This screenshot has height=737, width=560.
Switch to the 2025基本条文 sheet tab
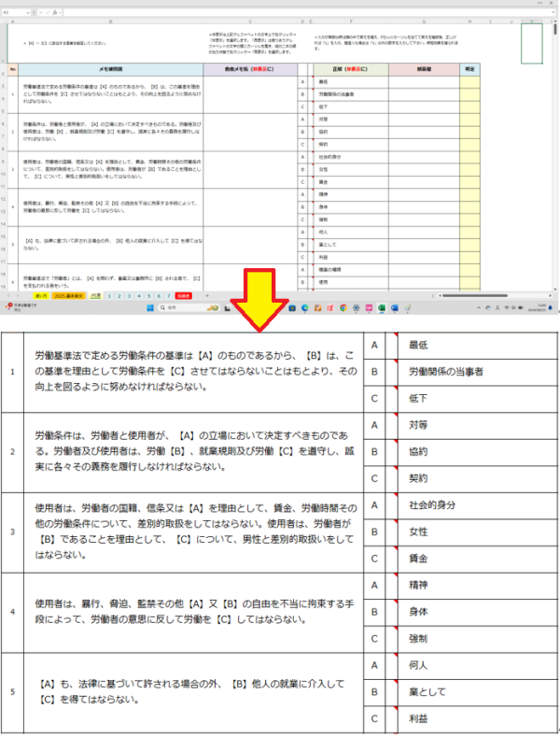point(68,296)
